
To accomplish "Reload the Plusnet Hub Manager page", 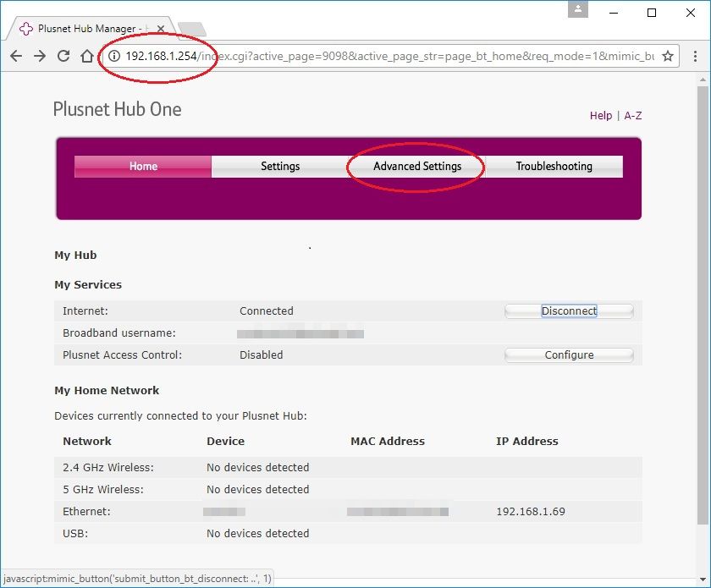I will (x=63, y=56).
